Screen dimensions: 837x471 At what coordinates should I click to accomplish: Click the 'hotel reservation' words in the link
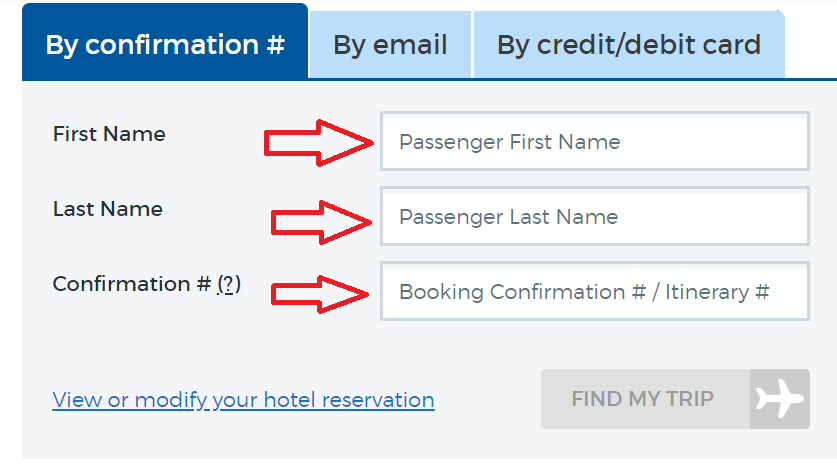[x=349, y=400]
